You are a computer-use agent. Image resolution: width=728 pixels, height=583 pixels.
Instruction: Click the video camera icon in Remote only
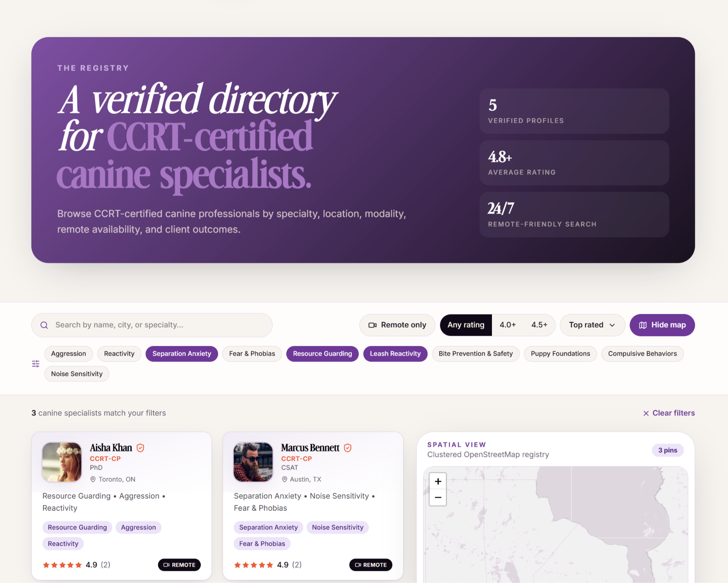(x=373, y=325)
